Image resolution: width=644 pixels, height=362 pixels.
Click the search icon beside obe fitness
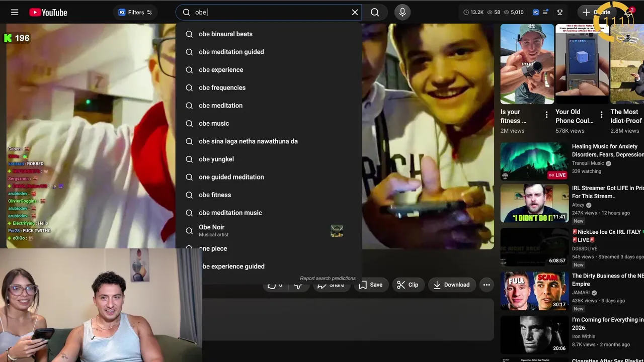click(189, 195)
